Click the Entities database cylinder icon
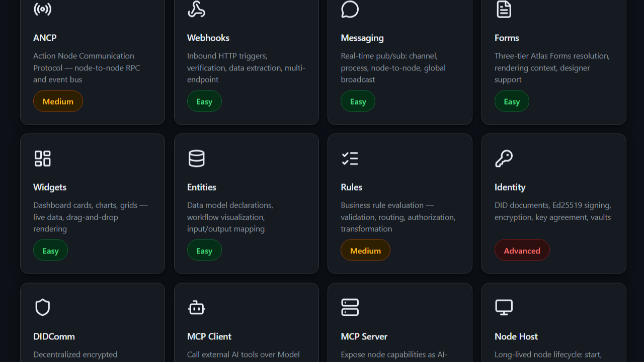Screen dimensions: 644x362 196,158
